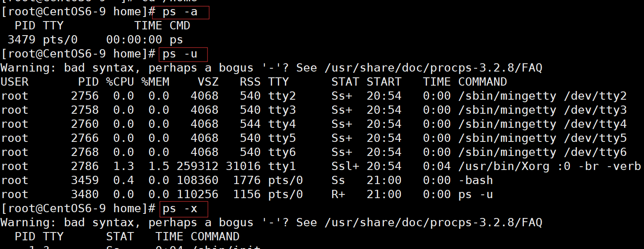
Task: Click the CPU value 0.4 for bash
Action: [123, 180]
